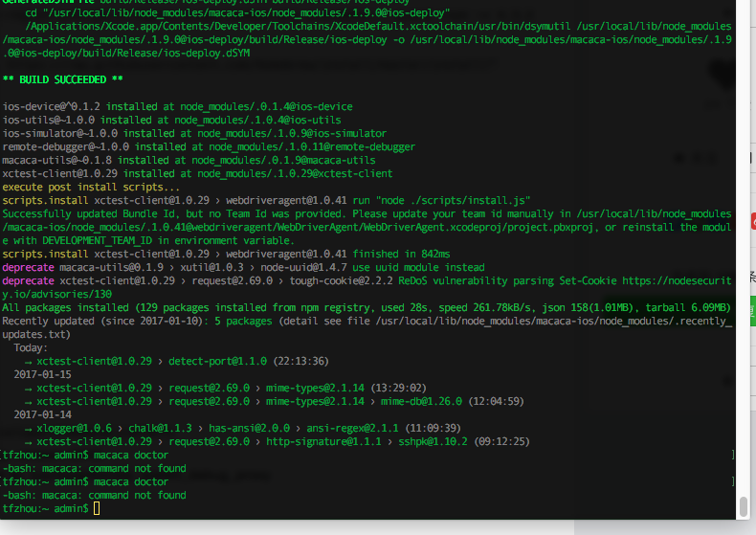Viewport: 756px width, 535px height.
Task: Click the 'ReDoS vulnerability parsing Set-Cookie' text
Action: click(x=507, y=281)
